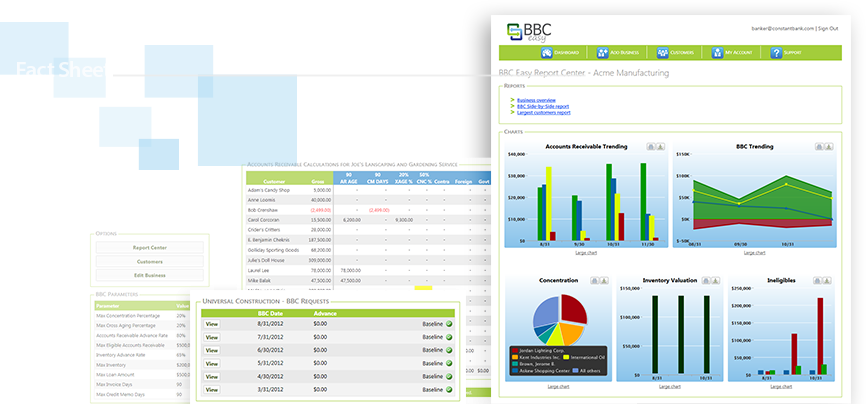Open the BBC Side-by-Side report link
The image size is (866, 404).
coord(542,106)
